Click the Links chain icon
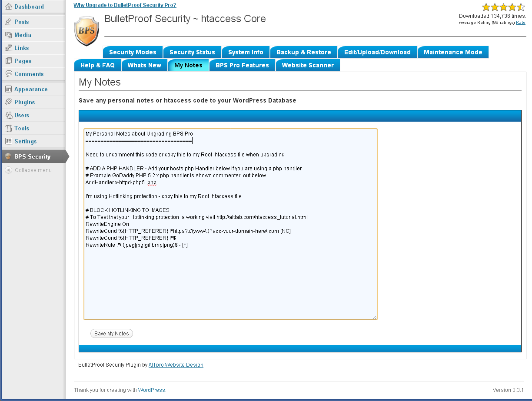This screenshot has width=532, height=401. pyautogui.click(x=8, y=48)
